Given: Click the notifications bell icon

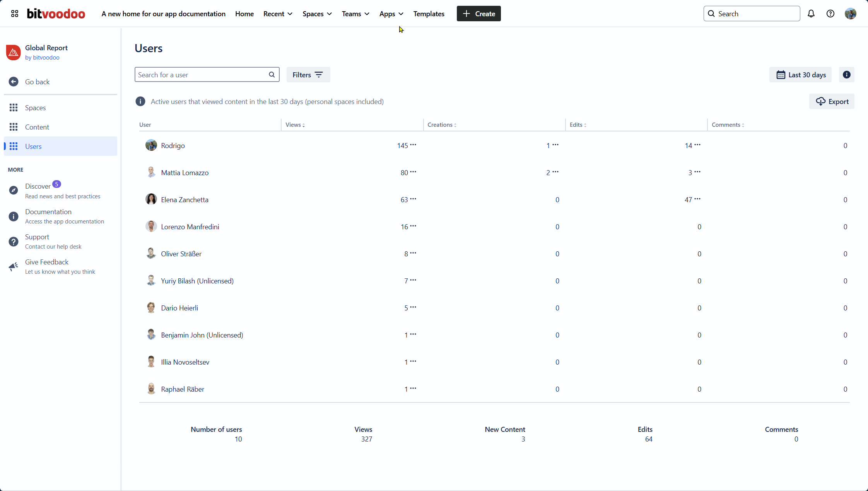Looking at the screenshot, I should click(811, 14).
